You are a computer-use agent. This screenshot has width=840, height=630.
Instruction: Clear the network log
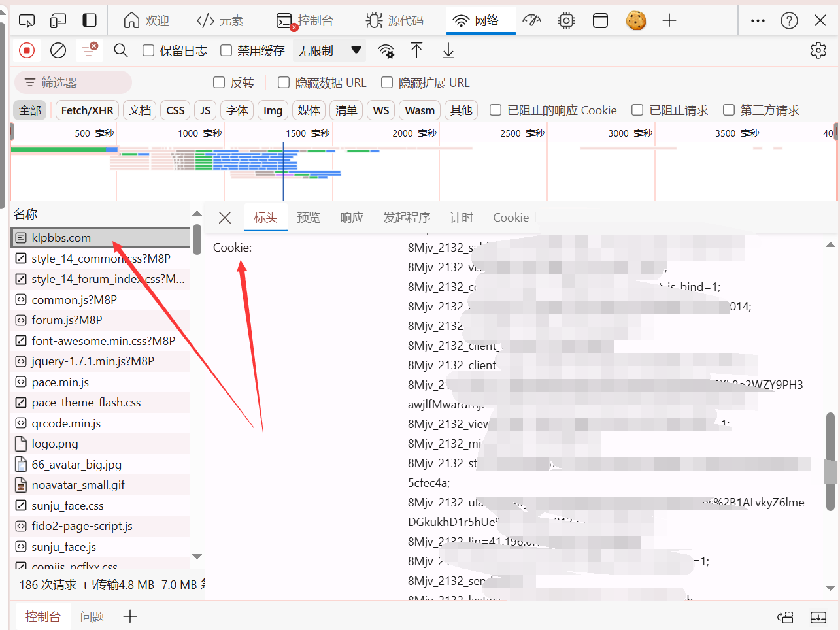58,50
